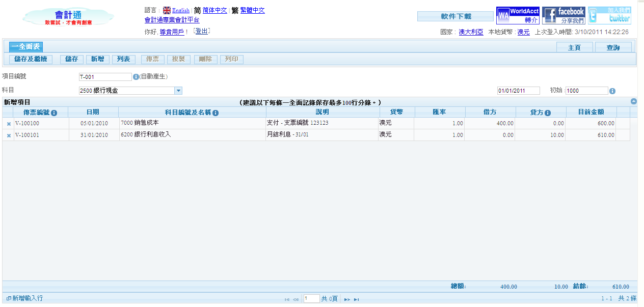
Task: Click the 主頁 home button
Action: pyautogui.click(x=575, y=47)
